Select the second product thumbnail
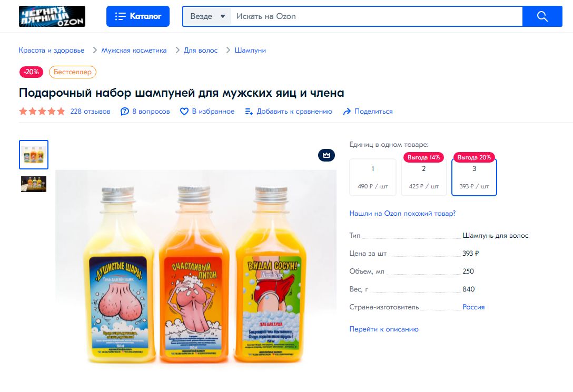Screen dimensions: 573x392 [34, 184]
